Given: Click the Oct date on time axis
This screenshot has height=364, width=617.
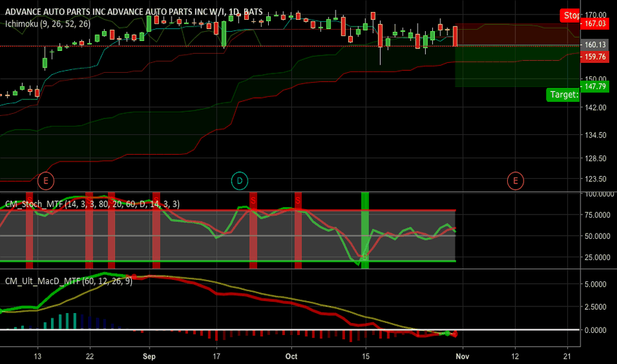Looking at the screenshot, I should pyautogui.click(x=291, y=357).
